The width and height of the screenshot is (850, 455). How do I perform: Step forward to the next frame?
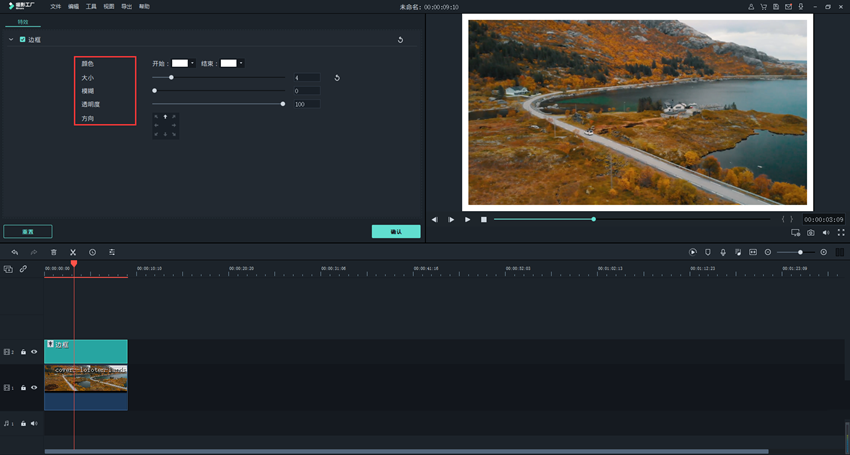[451, 220]
